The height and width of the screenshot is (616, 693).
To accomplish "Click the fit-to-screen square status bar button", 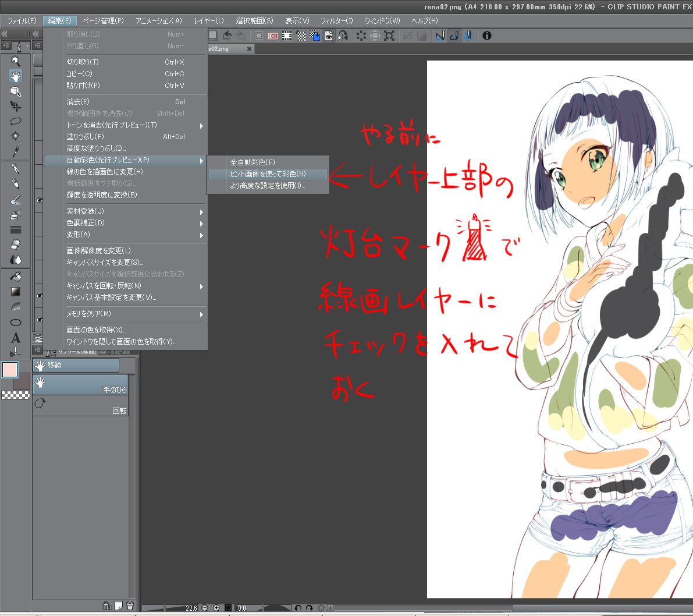I will [x=228, y=608].
